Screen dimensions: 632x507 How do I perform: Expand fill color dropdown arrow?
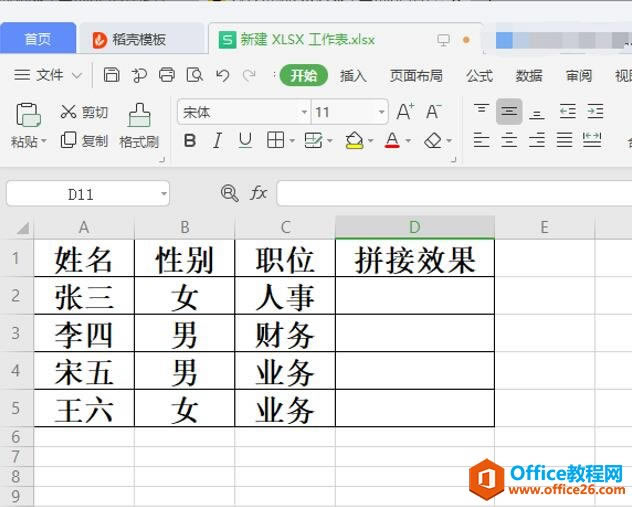tap(370, 141)
